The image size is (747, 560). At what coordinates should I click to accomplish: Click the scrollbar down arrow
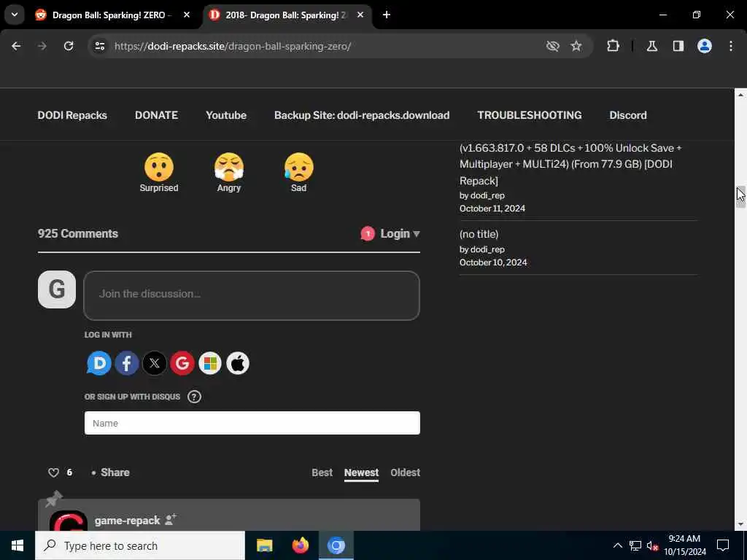740,524
